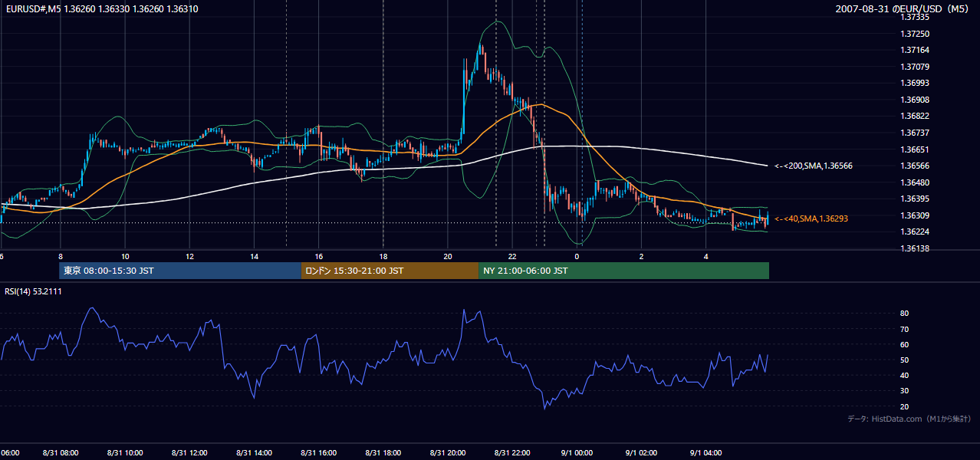Click price level 1.36908 on the axis
Viewport: 980px width, 460px height.
914,100
